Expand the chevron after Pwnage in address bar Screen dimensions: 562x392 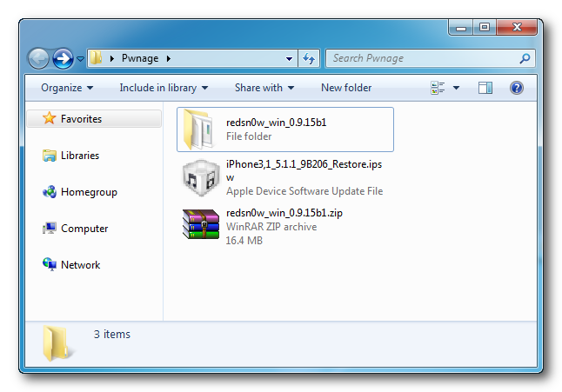coord(169,58)
